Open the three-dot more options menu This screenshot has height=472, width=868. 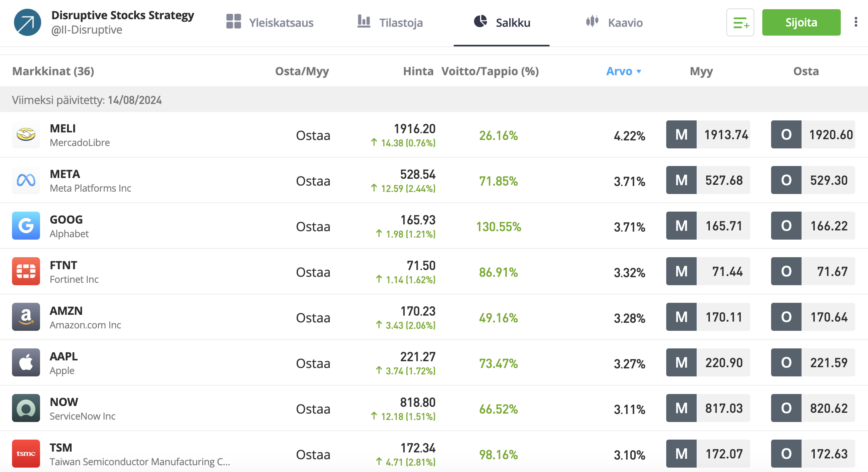click(856, 22)
